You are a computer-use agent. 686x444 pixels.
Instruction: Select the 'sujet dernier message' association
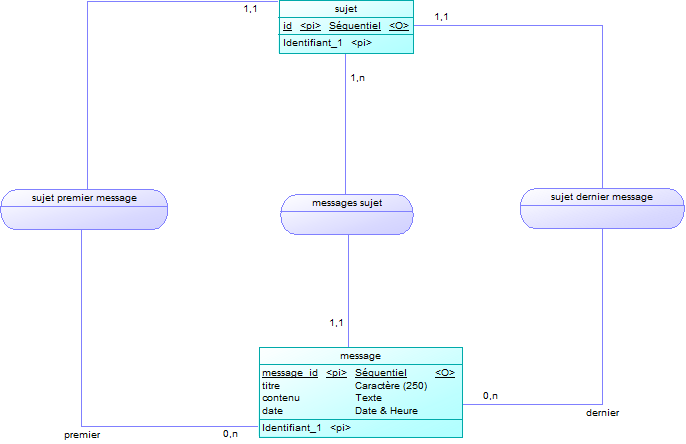click(x=602, y=197)
